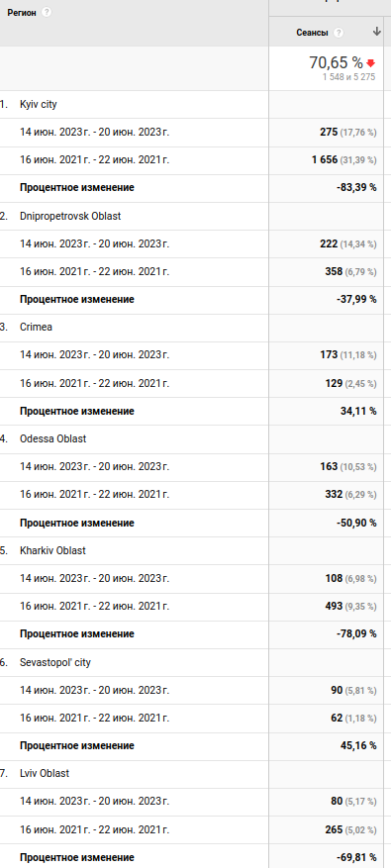Screen dimensions: 391x868
Task: Click the Регион column header
Action: [x=22, y=12]
